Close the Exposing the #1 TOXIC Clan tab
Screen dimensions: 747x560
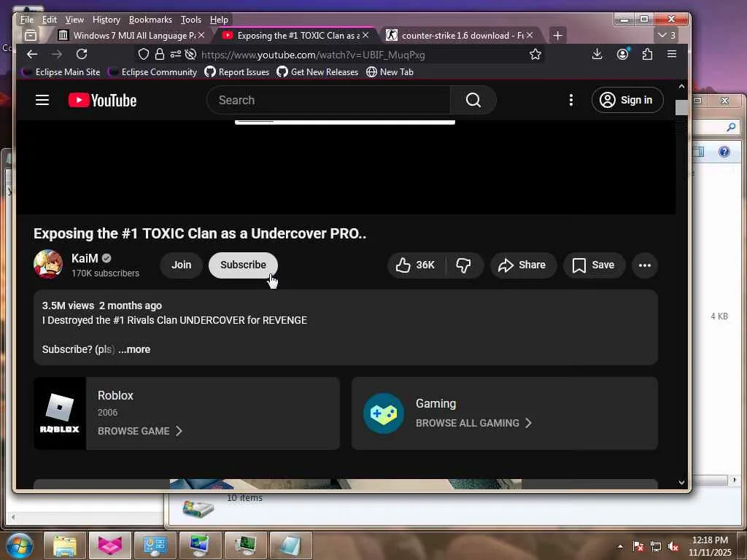pos(365,35)
